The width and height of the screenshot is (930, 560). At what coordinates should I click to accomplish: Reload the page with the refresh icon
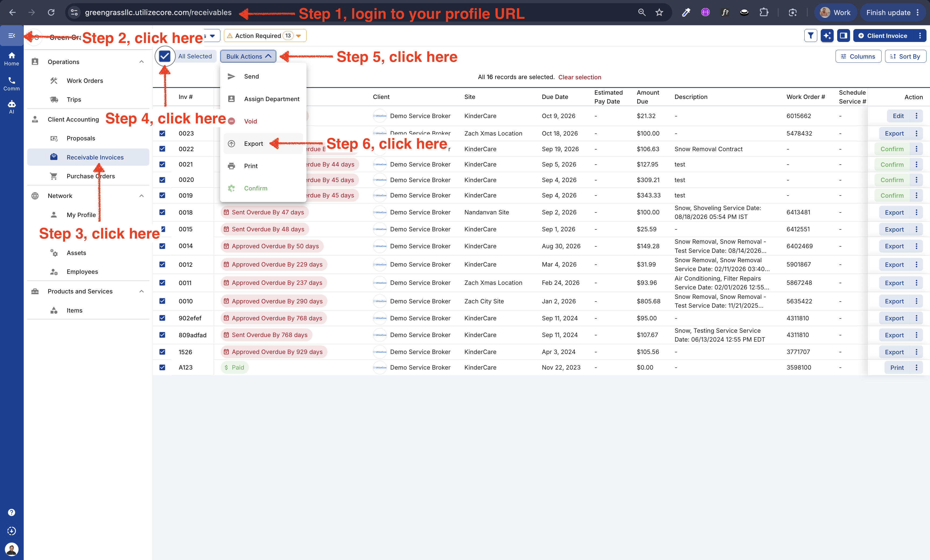pyautogui.click(x=51, y=12)
